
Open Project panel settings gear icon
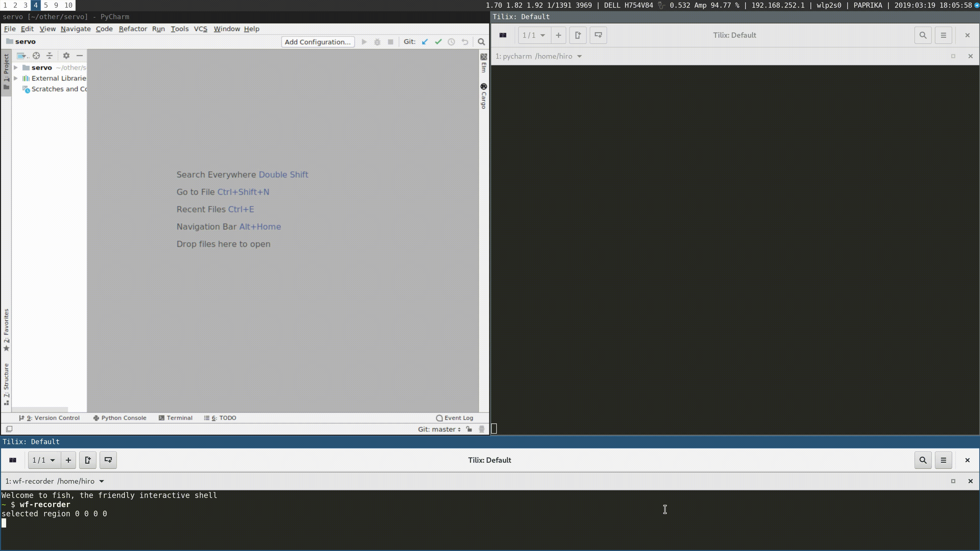66,56
